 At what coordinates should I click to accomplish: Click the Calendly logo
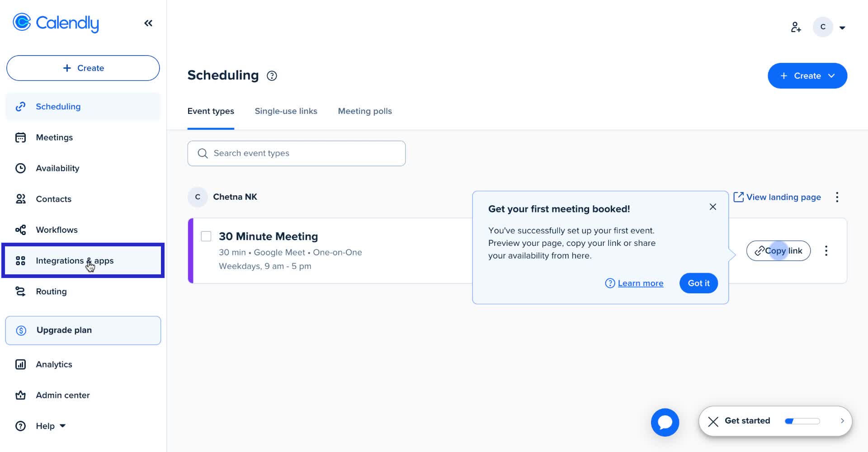(56, 23)
